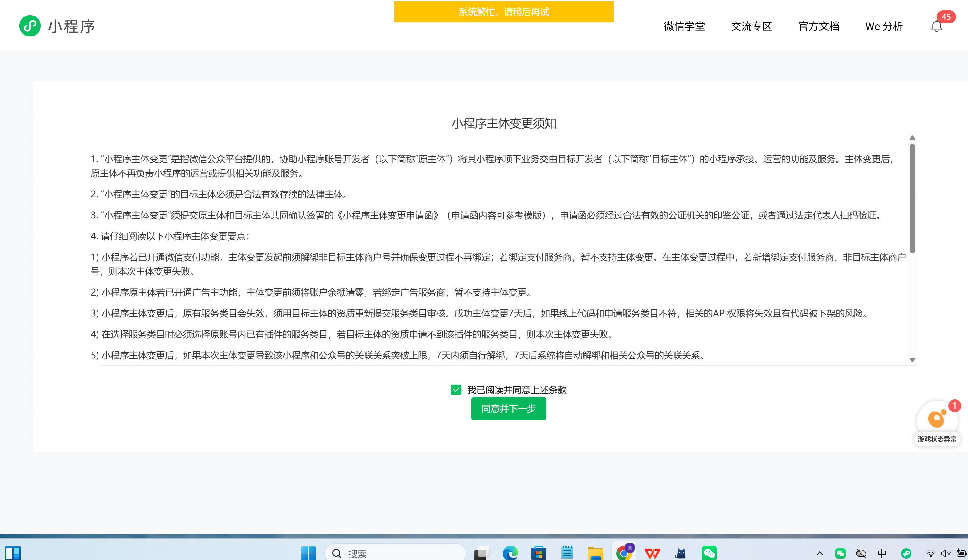Open File Explorer from the taskbar
This screenshot has height=560, width=968.
[x=595, y=553]
